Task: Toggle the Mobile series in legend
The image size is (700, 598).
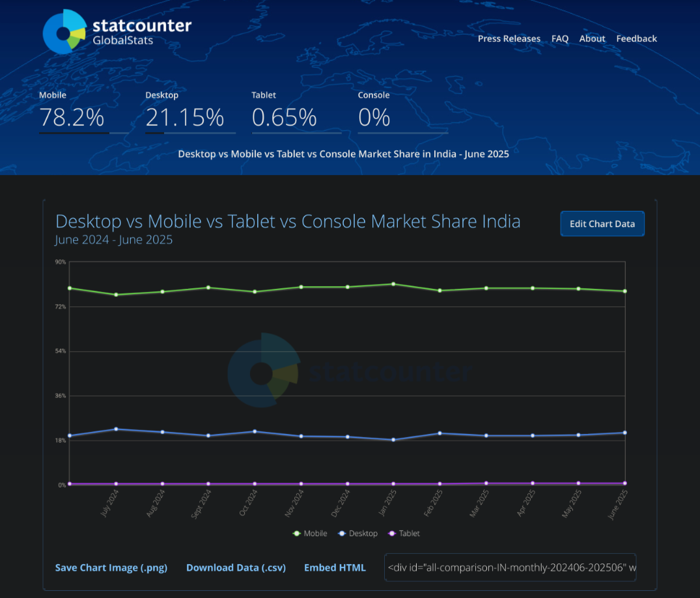Action: coord(310,534)
